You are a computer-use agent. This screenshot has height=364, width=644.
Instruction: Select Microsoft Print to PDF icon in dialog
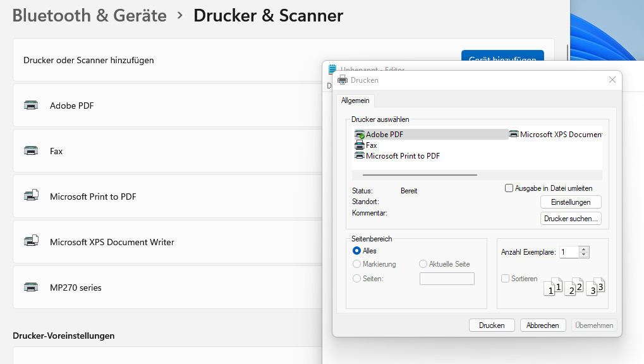pyautogui.click(x=360, y=155)
